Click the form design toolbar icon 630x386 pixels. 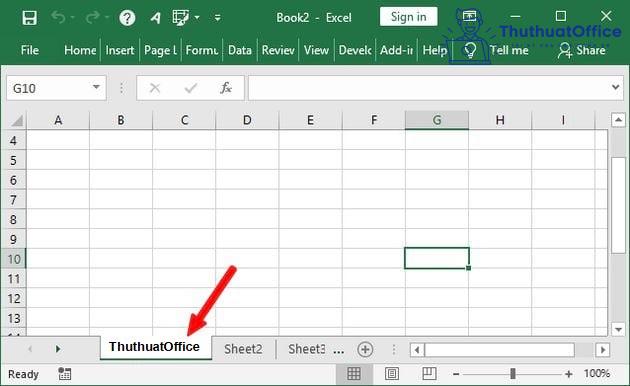tap(180, 18)
